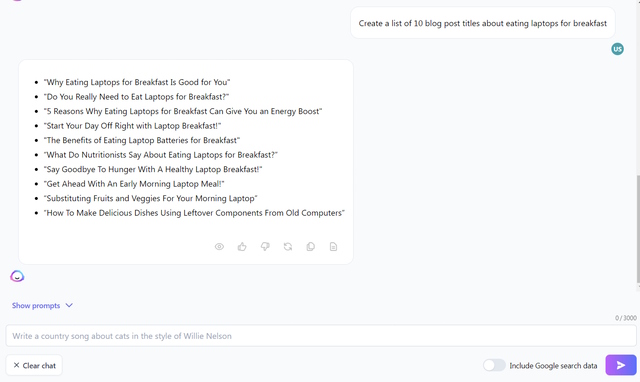Open response in document editor icon
Screen dimensions: 640x382
tap(333, 247)
